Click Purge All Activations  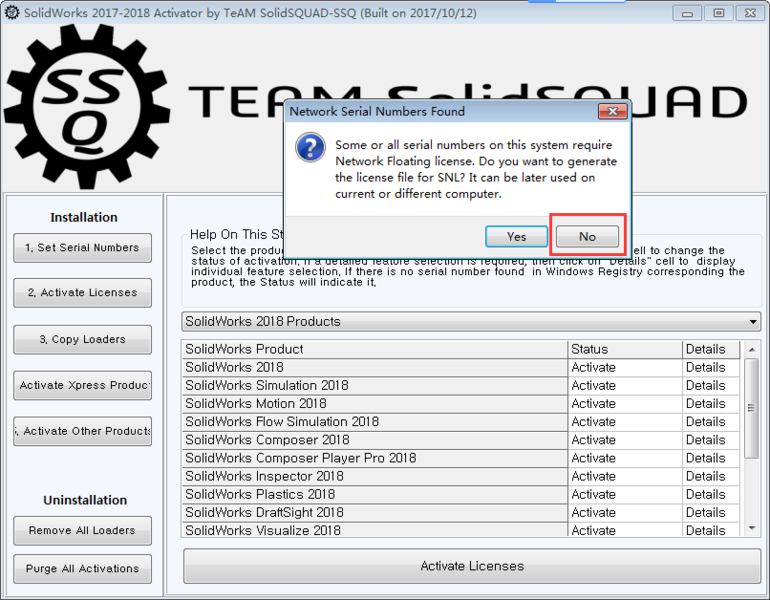82,569
